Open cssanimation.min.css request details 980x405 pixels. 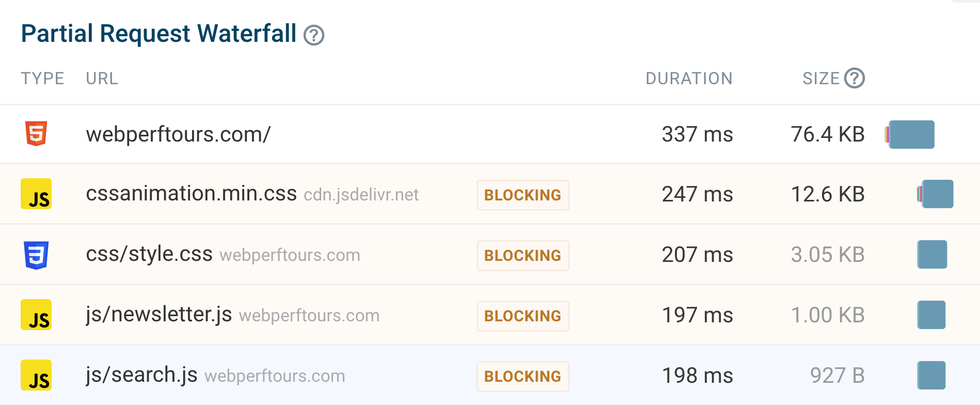click(x=191, y=194)
